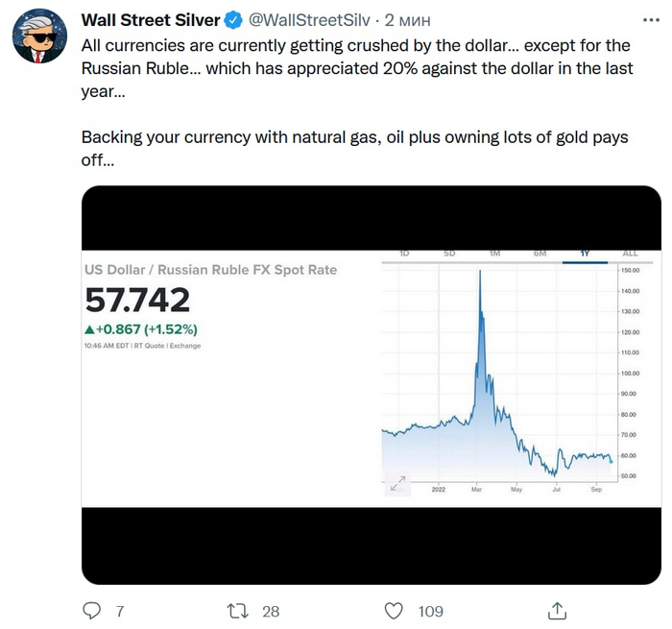The height and width of the screenshot is (629, 672).
Task: Select the 1Y chart range tab
Action: [x=585, y=254]
